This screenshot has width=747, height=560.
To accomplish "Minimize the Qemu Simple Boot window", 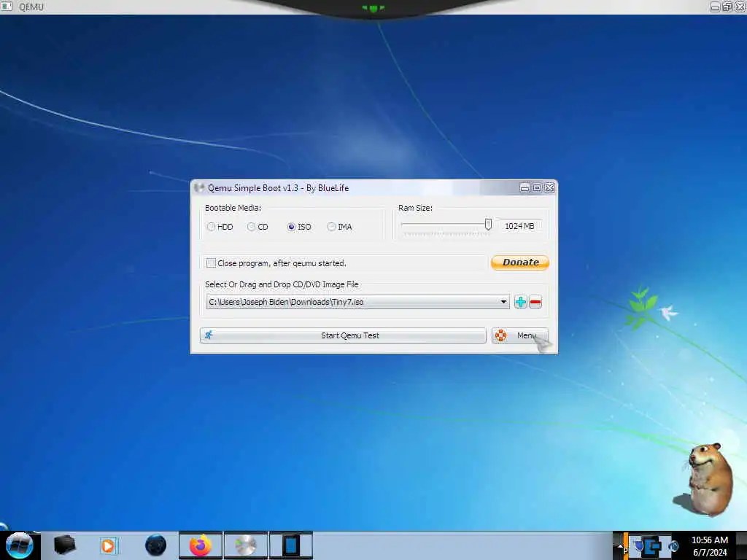I will tap(525, 188).
